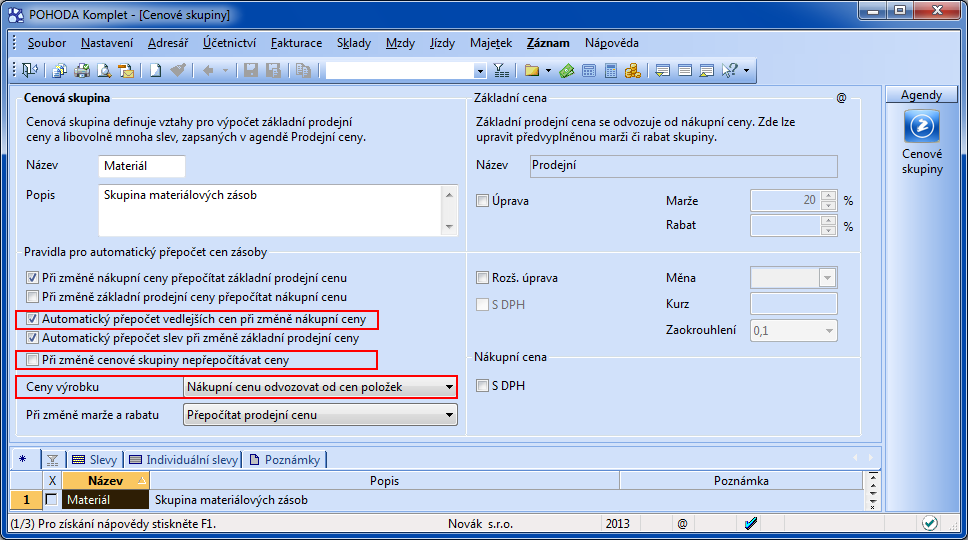Screen dimensions: 968x540
Task: Open the Sklady menu
Action: [x=354, y=43]
